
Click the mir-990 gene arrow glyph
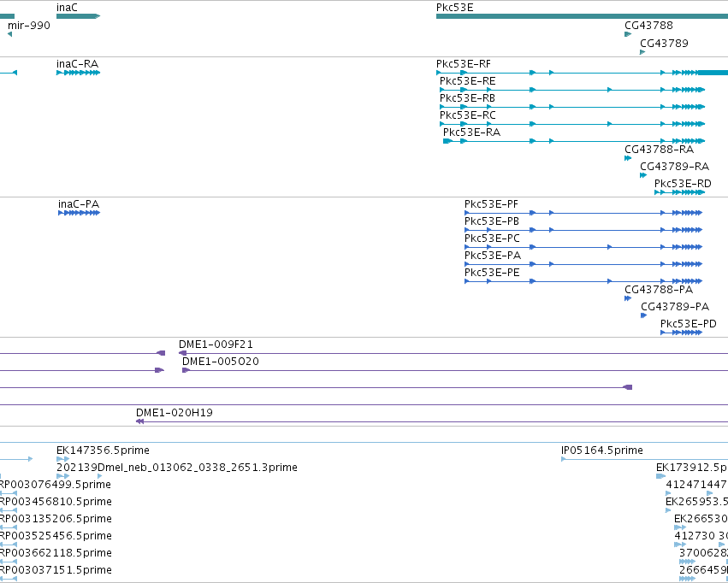[x=9, y=34]
